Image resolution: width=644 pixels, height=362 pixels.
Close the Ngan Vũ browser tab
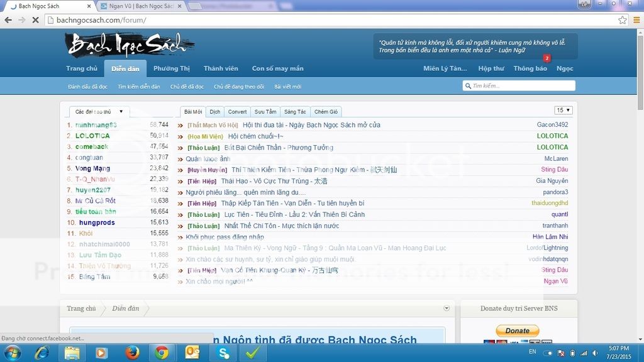[x=179, y=6]
